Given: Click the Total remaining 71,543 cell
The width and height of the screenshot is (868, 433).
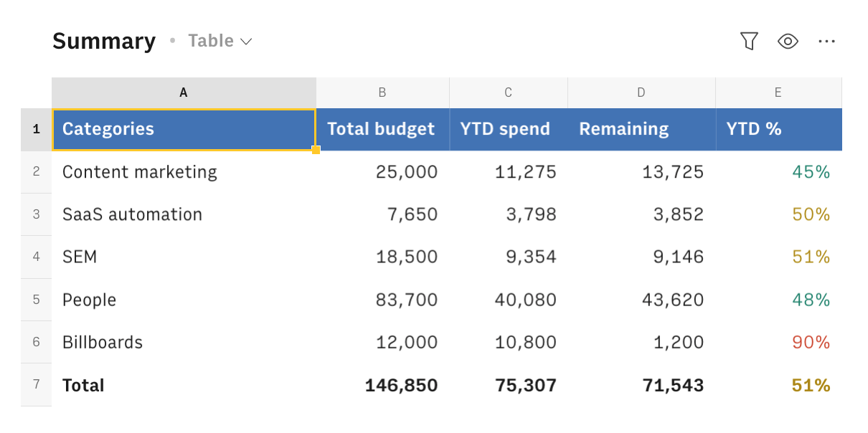Looking at the screenshot, I should pos(672,386).
